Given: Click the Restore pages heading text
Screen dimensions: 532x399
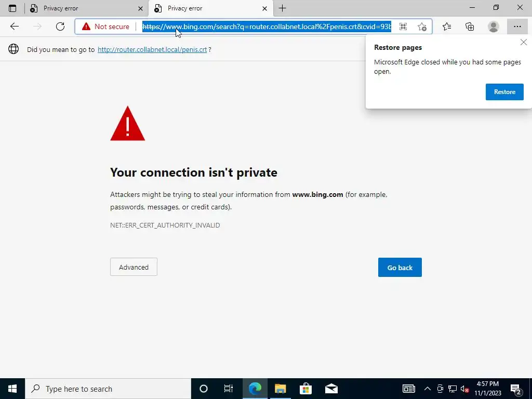Looking at the screenshot, I should [x=397, y=47].
